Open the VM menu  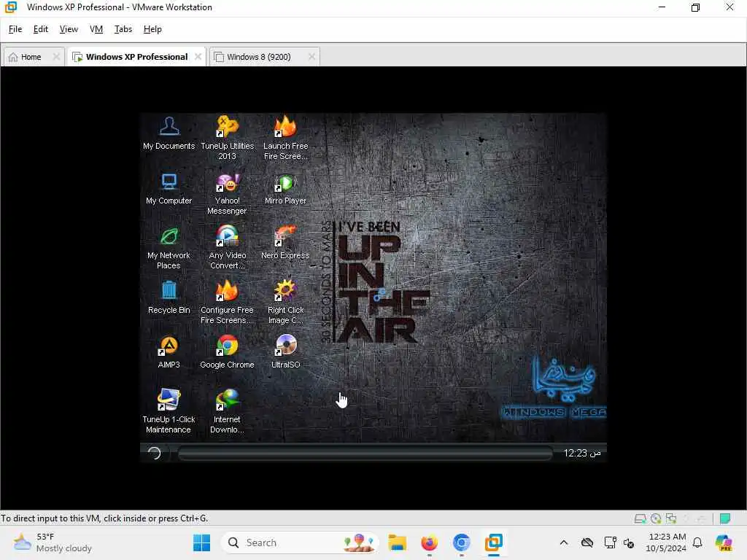[96, 29]
